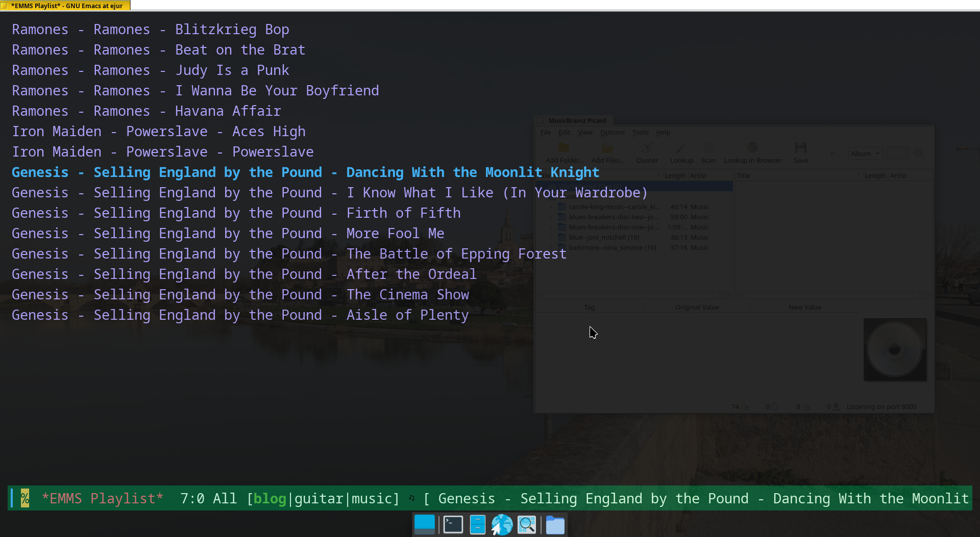
Task: Open the Tools menu in Picard
Action: (x=640, y=132)
